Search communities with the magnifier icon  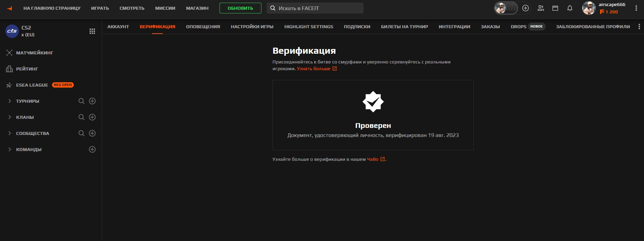click(81, 133)
